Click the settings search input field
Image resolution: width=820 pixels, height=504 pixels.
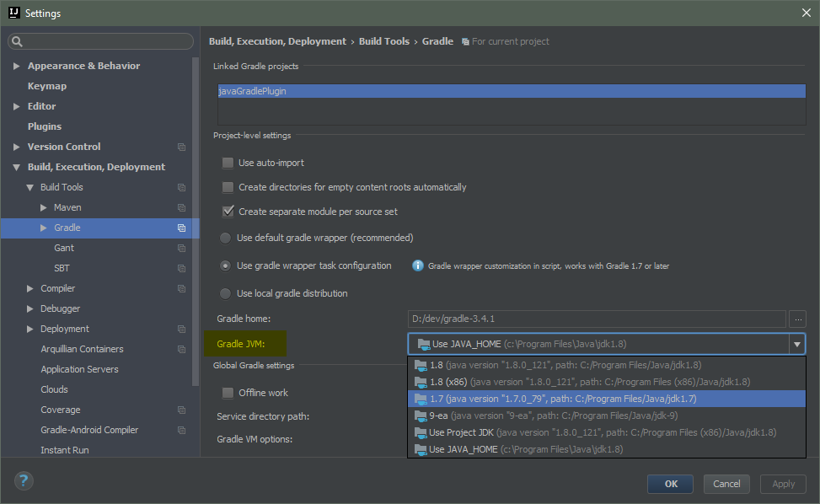click(x=100, y=41)
